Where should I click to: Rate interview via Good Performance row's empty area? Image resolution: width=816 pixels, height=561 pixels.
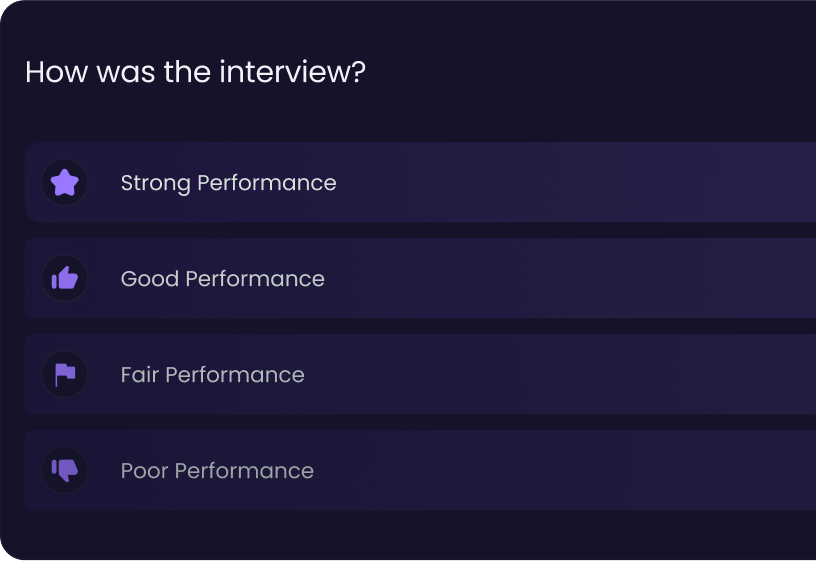[x=572, y=278]
